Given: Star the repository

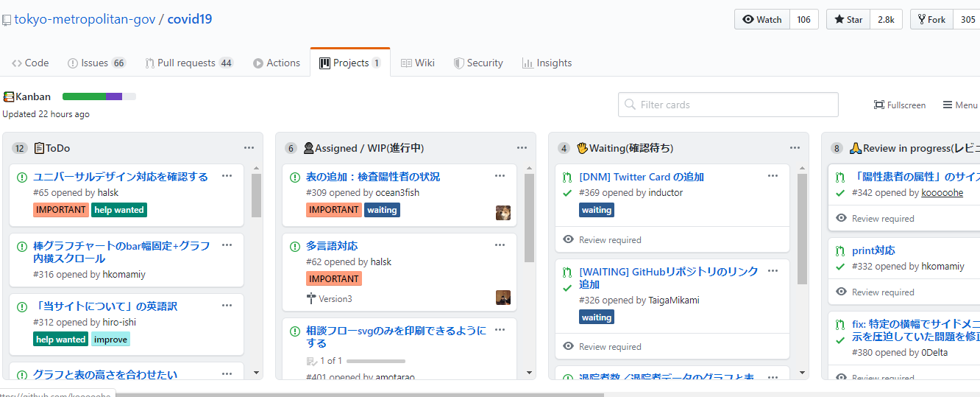Looking at the screenshot, I should pyautogui.click(x=848, y=20).
